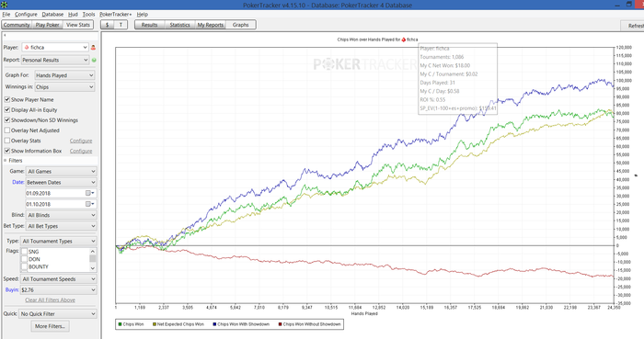The width and height of the screenshot is (644, 339).
Task: Toggle Show Information Box checkbox
Action: [7, 151]
